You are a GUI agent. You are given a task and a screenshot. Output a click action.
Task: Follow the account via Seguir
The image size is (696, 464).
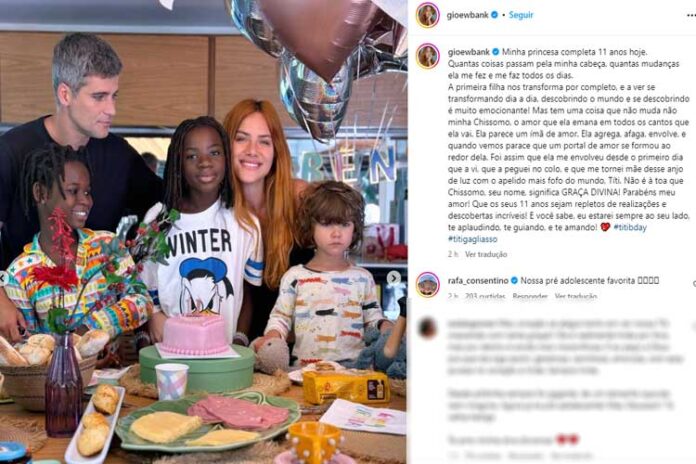521,15
